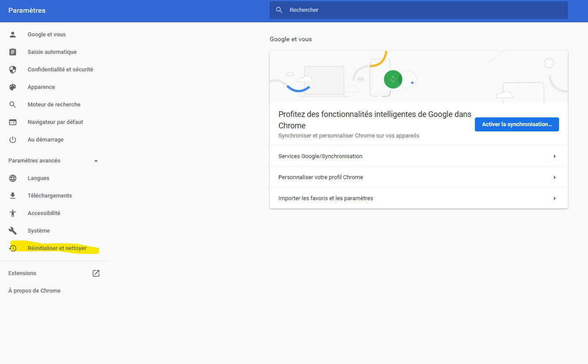Click the wrench icon for Système
The image size is (588, 364).
(13, 231)
